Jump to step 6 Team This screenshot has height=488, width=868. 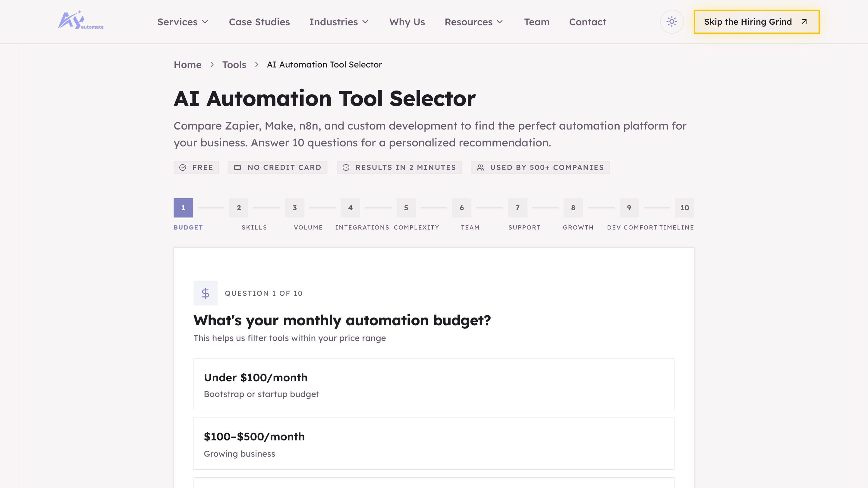click(x=462, y=208)
